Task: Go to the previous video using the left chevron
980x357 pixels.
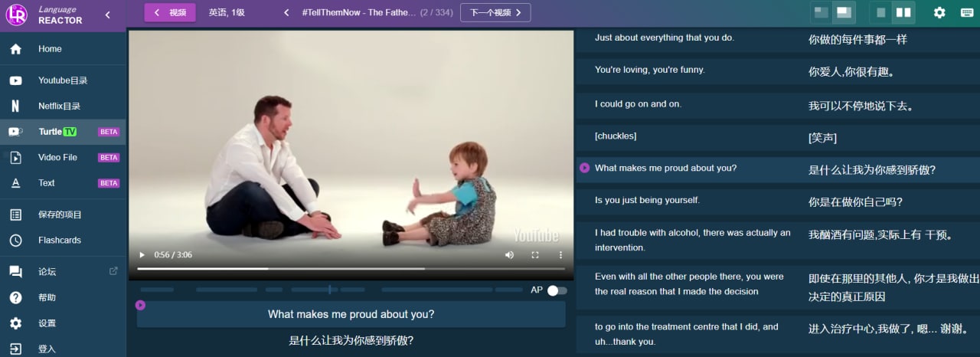Action: tap(286, 12)
